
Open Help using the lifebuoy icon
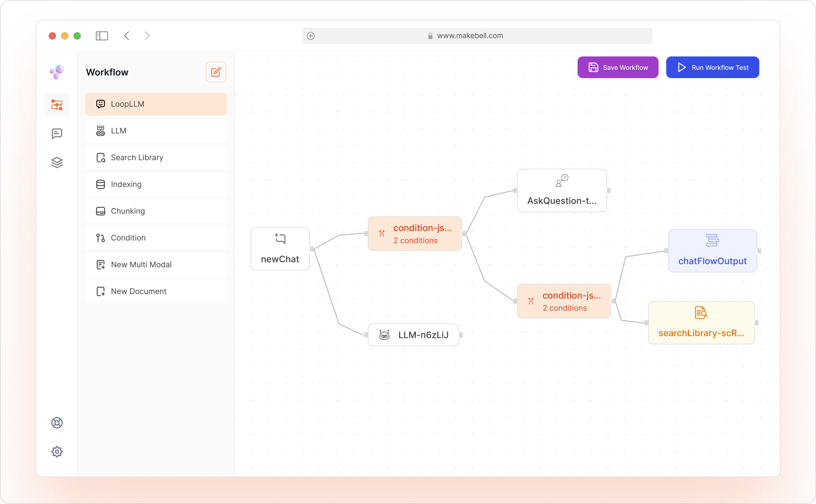pyautogui.click(x=57, y=423)
